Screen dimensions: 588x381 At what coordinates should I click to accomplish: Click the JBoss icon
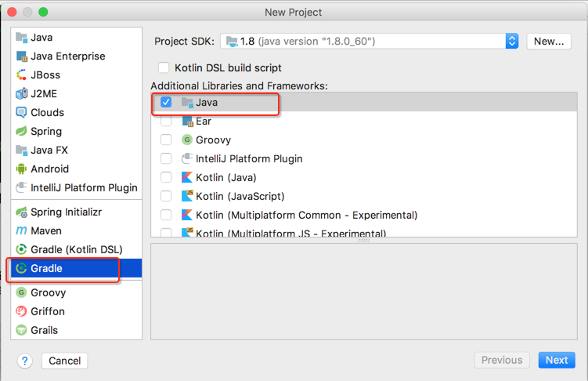point(21,75)
